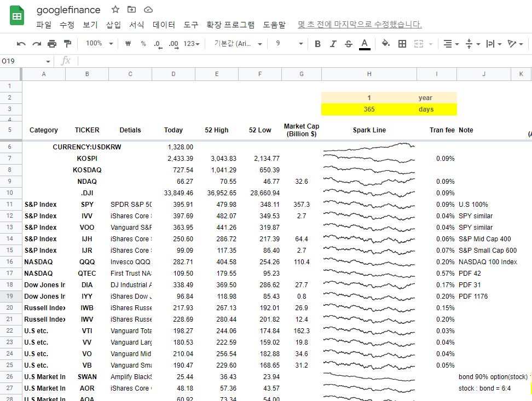Select the paint format tool
532x401 pixels.
(x=67, y=44)
